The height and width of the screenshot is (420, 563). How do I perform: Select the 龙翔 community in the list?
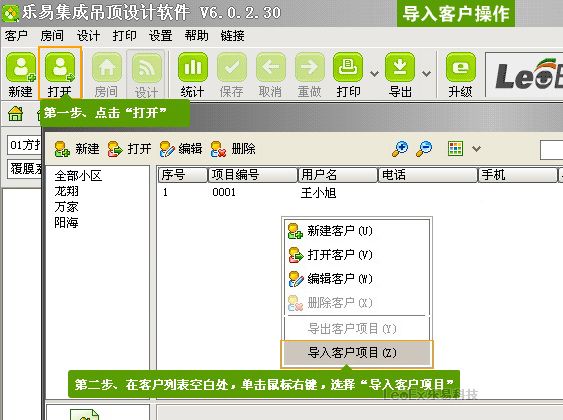[66, 191]
